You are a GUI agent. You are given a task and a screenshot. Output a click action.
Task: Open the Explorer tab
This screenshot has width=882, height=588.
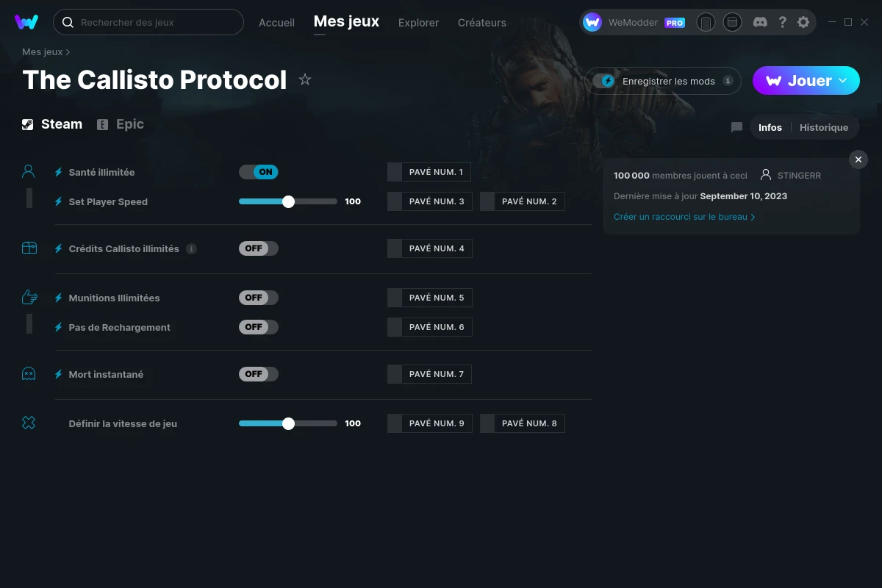tap(418, 23)
